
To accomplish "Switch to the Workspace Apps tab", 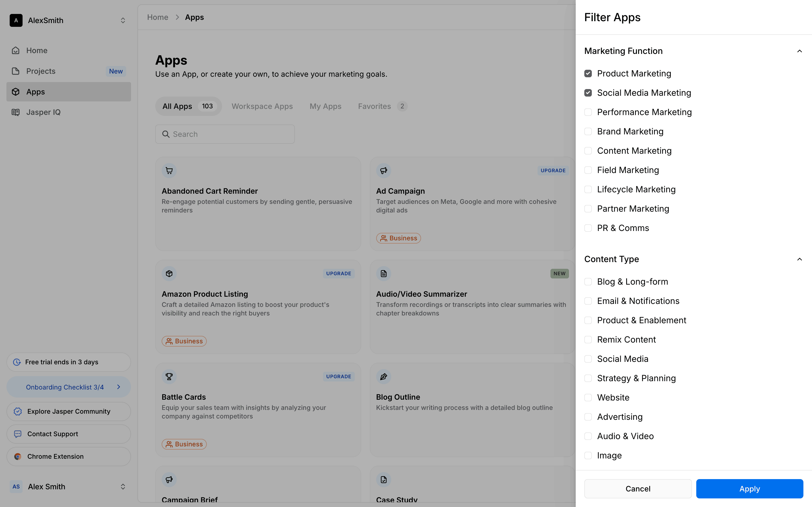I will 262,106.
